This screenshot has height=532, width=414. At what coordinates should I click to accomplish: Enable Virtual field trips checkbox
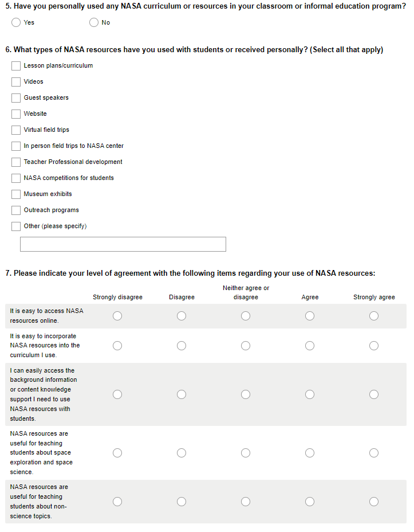16,130
